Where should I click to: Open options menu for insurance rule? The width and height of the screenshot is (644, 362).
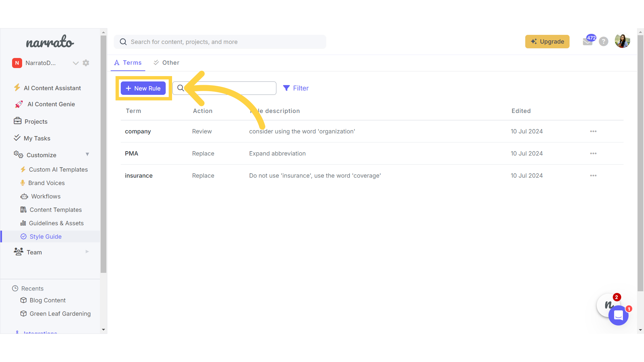pyautogui.click(x=593, y=176)
